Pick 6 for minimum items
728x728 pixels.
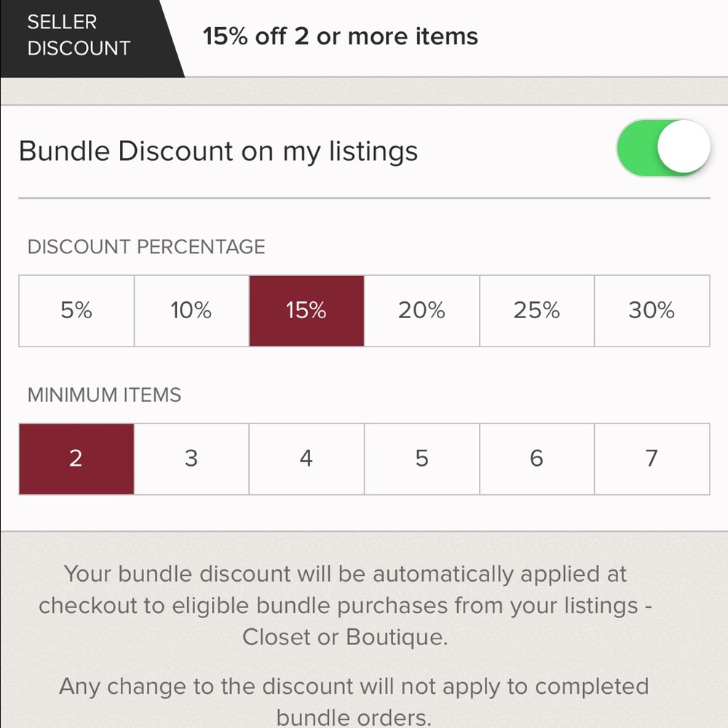537,459
